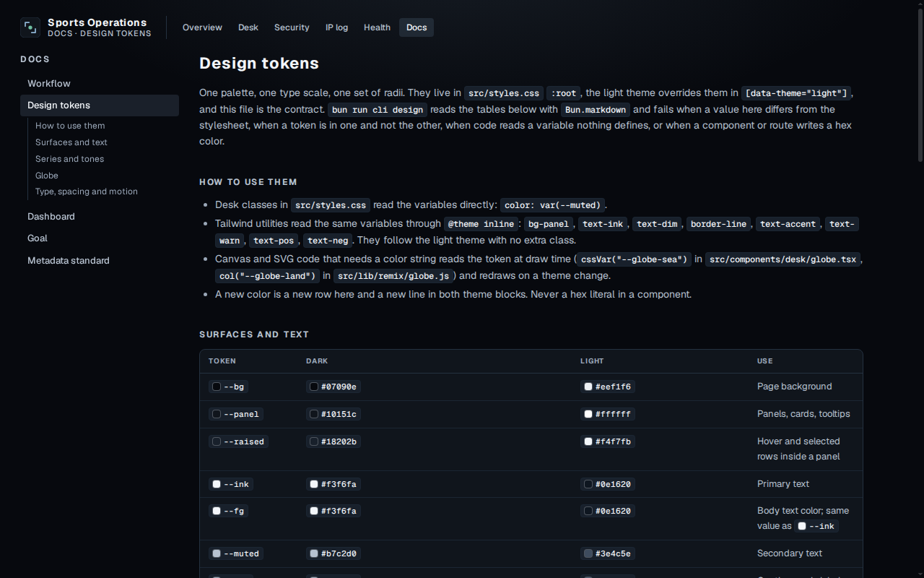924x578 pixels.
Task: Click the '[data-theme="light"]' code snippet
Action: coord(797,93)
